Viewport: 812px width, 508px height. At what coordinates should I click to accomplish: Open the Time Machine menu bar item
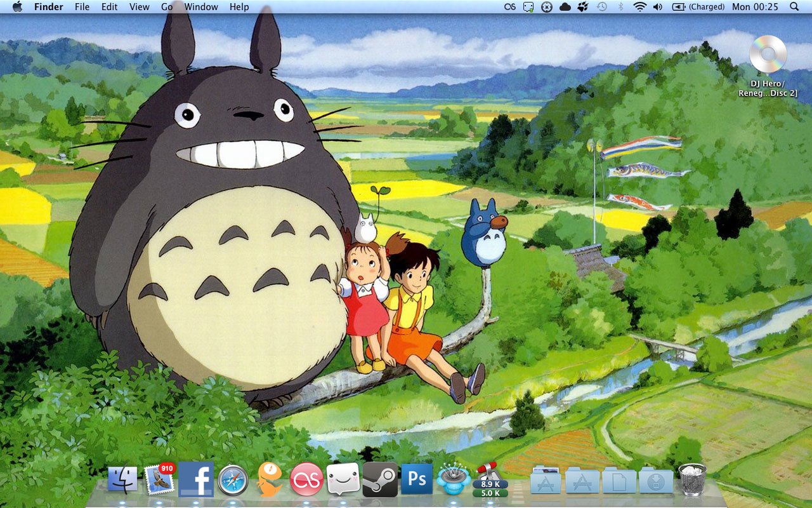pos(601,7)
